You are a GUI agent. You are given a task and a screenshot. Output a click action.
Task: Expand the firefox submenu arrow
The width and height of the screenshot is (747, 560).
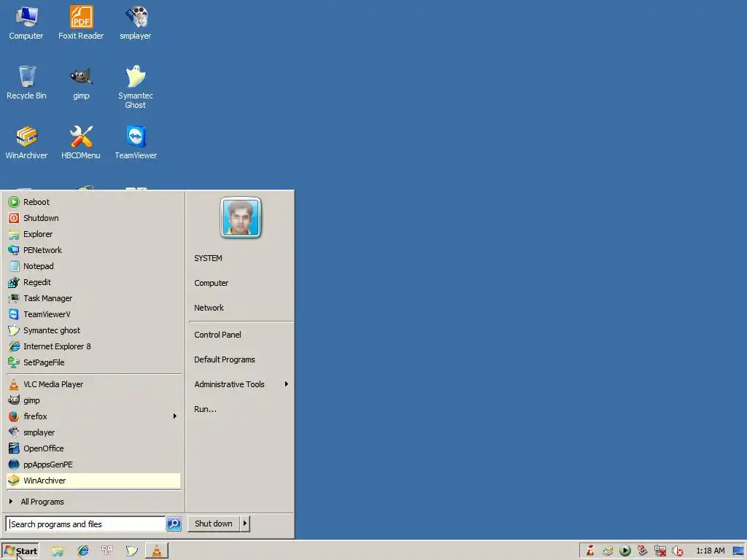(x=175, y=416)
